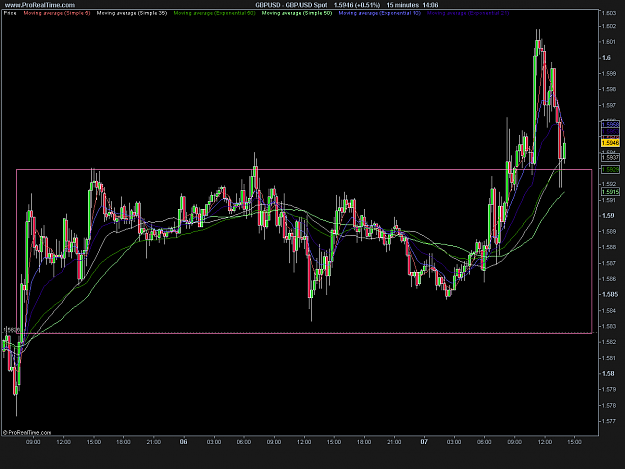Click the 1.603 price axis label

coord(609,13)
